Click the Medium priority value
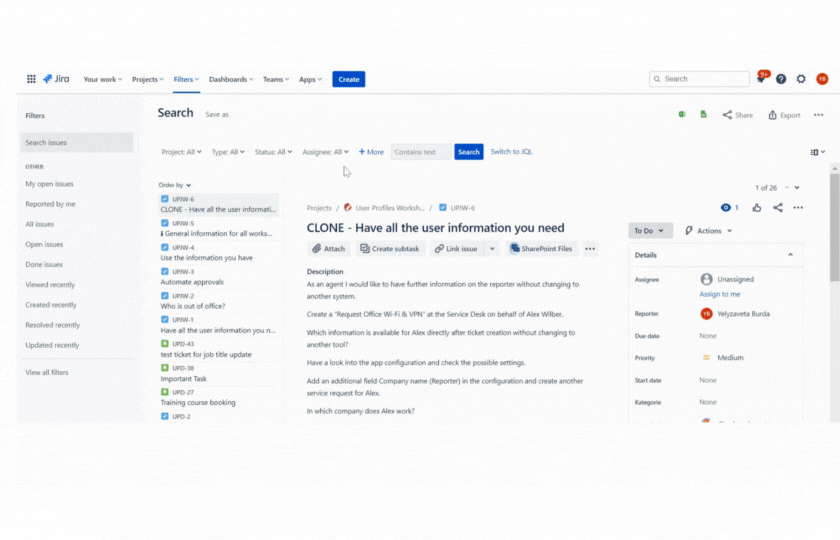Viewport: 840px width, 540px height. [723, 357]
